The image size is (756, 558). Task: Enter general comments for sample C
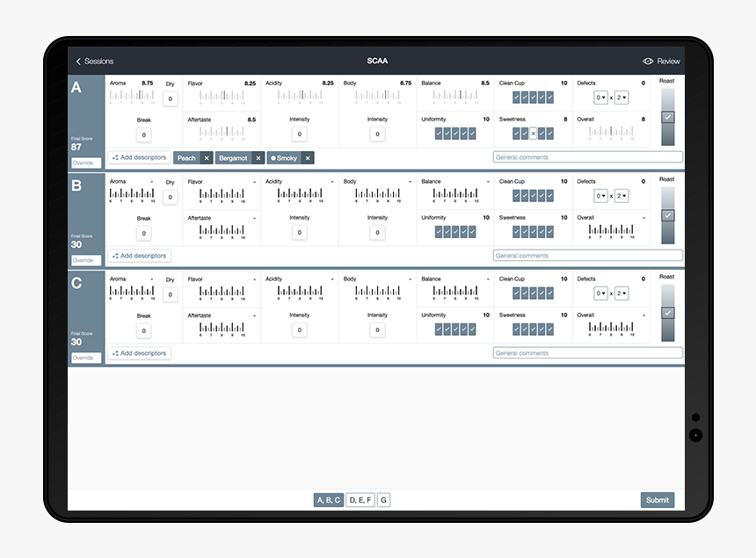click(588, 352)
